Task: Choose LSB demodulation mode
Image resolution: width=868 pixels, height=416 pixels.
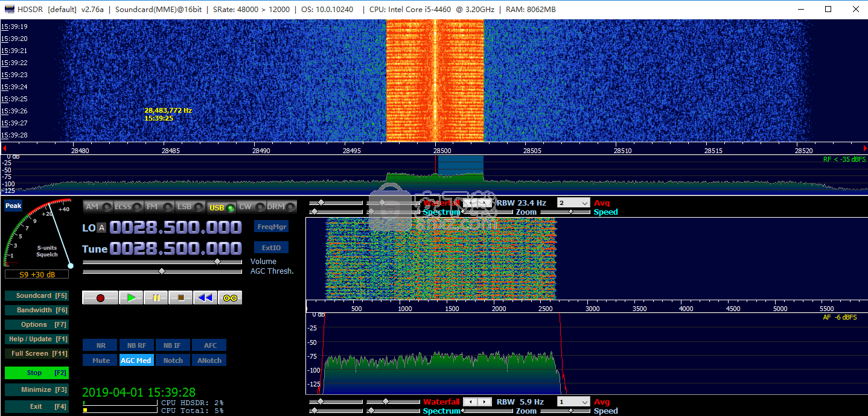Action: click(190, 207)
